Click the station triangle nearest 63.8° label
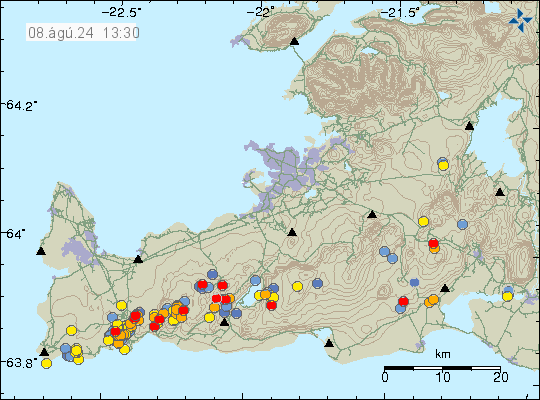The image size is (540, 400). pos(44,352)
